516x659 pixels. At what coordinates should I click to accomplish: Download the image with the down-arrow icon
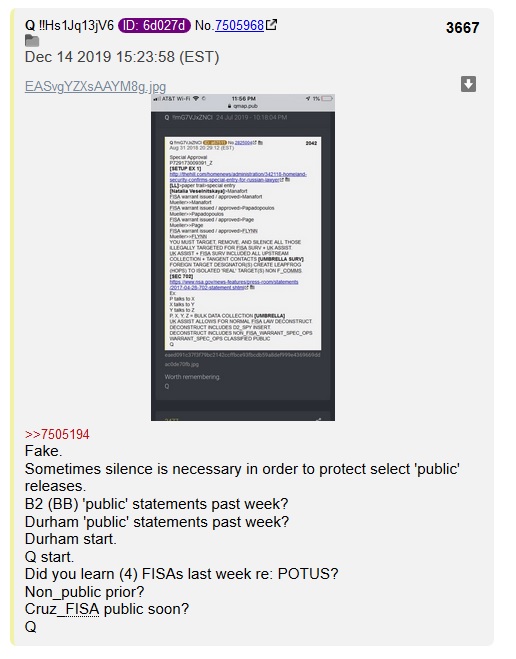(x=468, y=84)
